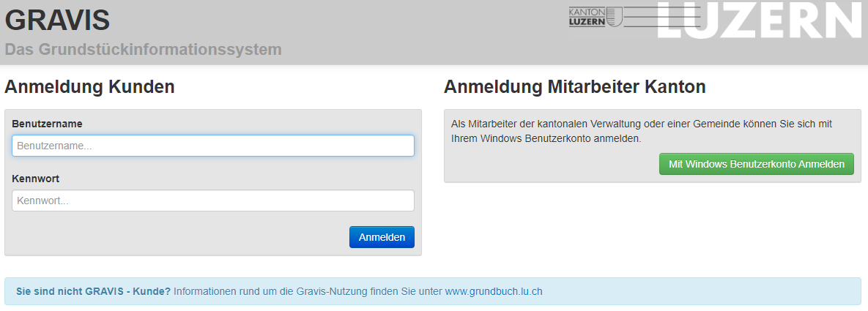
Task: Click the GRAVIS title in the header
Action: (57, 20)
